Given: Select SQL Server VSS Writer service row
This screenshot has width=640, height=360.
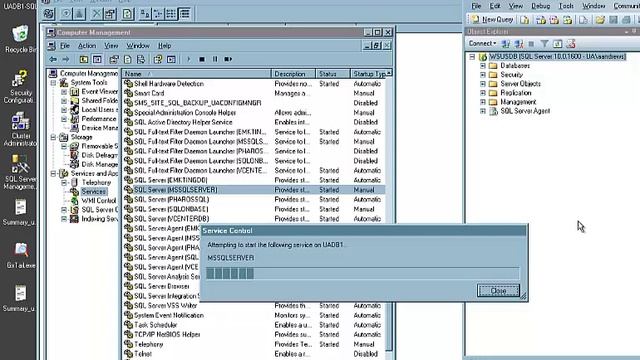Looking at the screenshot, I should [x=254, y=305].
